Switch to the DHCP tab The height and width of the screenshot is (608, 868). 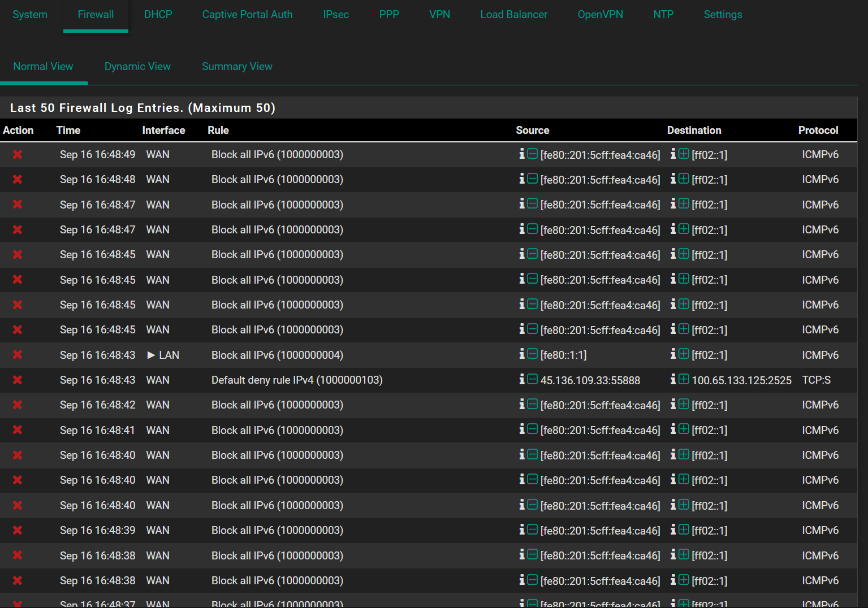(158, 15)
